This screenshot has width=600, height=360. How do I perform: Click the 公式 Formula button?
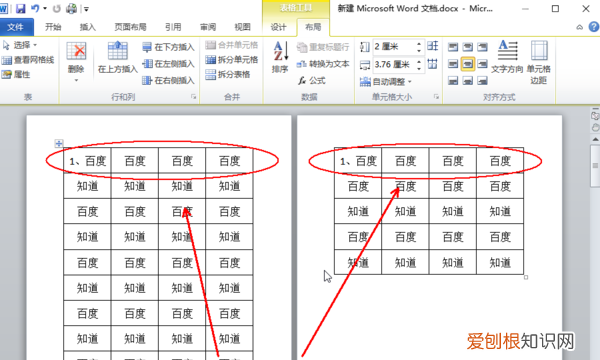coord(312,80)
